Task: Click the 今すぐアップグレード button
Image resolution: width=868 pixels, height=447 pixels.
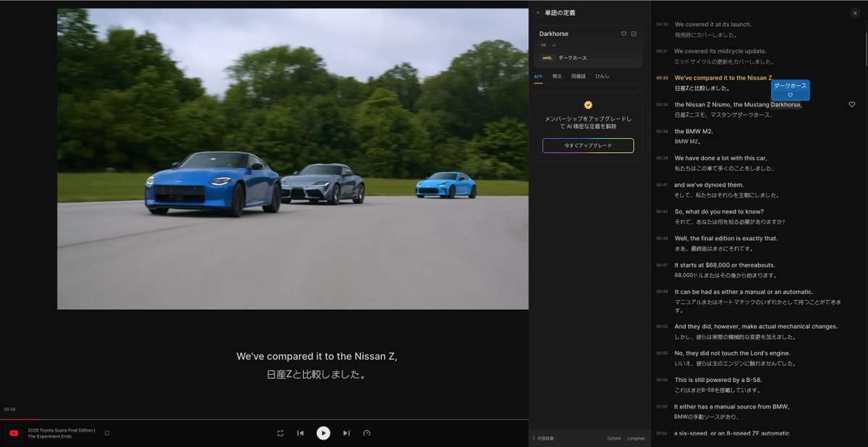Action: [x=588, y=145]
